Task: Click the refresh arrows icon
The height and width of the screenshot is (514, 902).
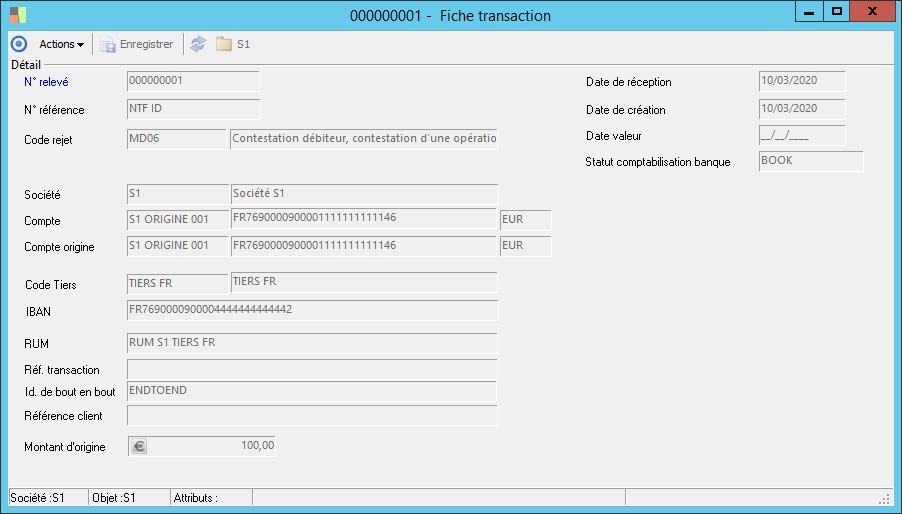Action: [x=198, y=44]
